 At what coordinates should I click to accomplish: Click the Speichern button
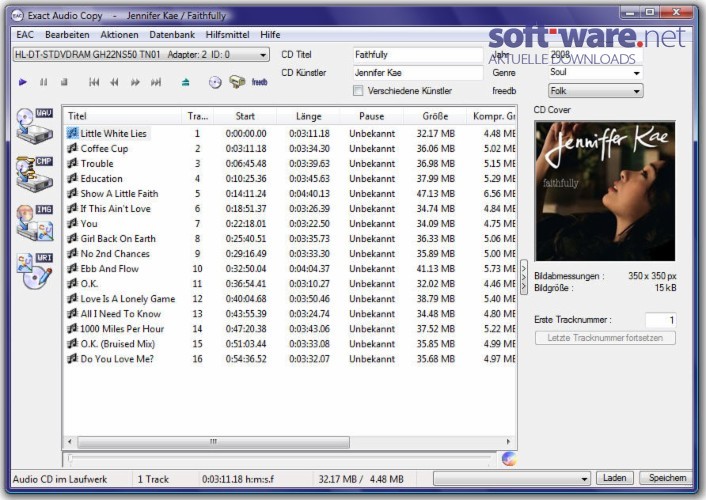tap(667, 478)
